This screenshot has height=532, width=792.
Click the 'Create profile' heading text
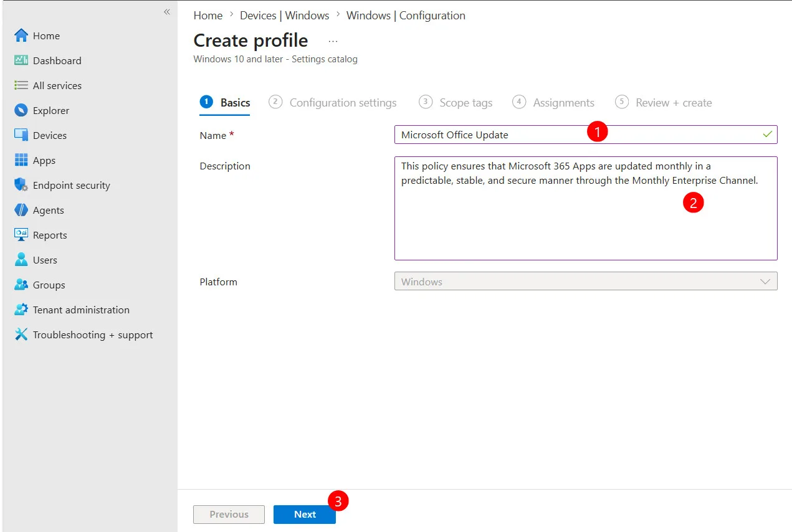[250, 40]
